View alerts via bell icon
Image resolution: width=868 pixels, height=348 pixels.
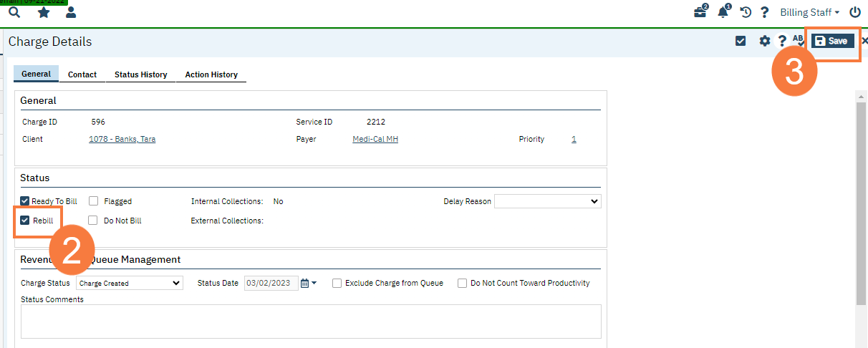pyautogui.click(x=723, y=12)
